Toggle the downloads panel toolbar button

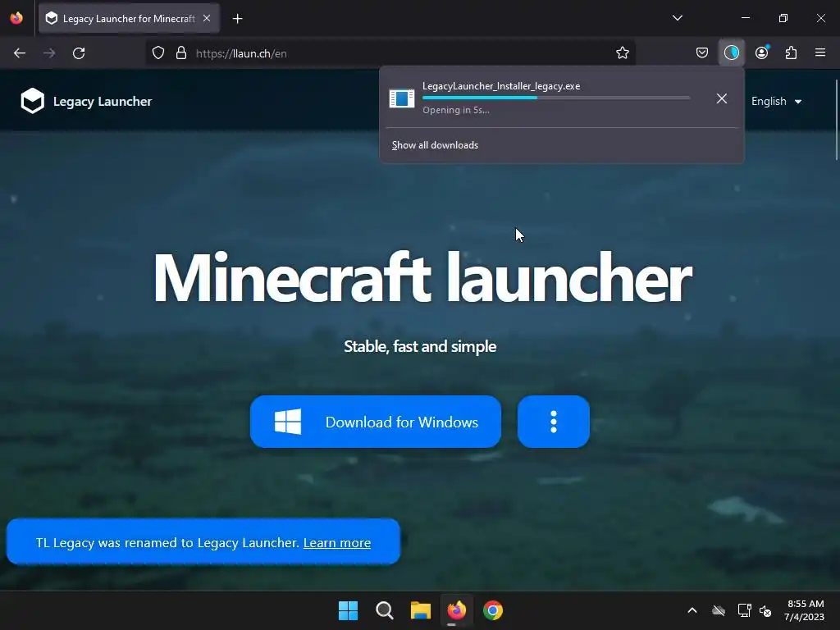point(731,53)
